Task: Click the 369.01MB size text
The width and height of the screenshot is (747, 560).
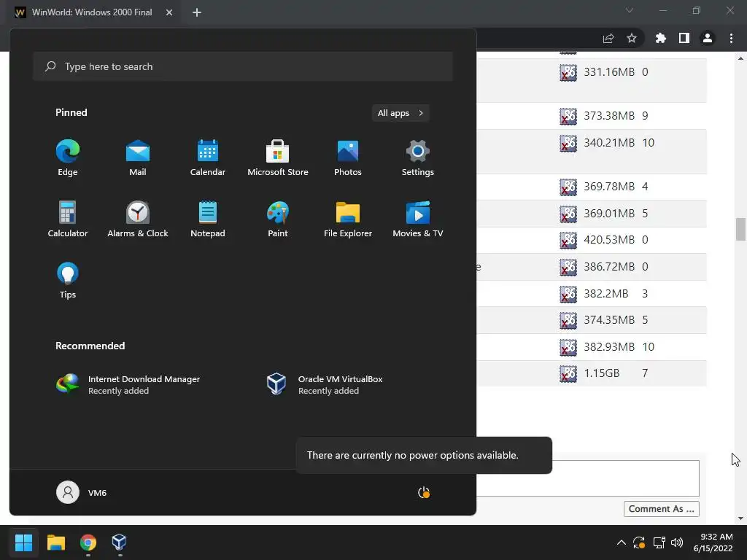Action: coord(609,214)
